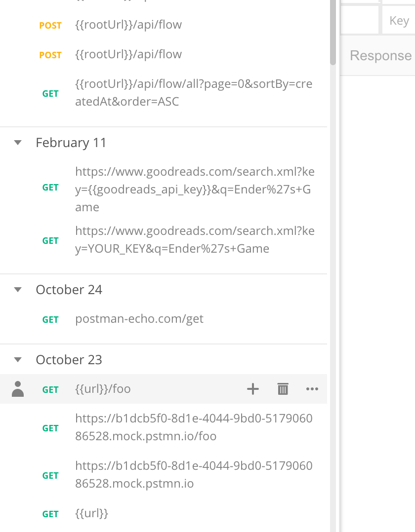Screen dimensions: 415x532
Task: Select the plain {{url}} history entry
Action: coord(91,514)
